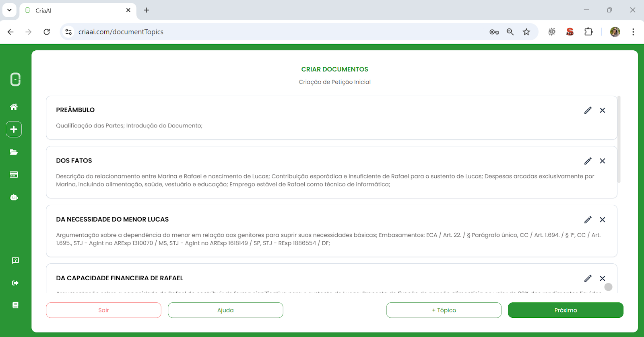Image resolution: width=644 pixels, height=337 pixels.
Task: Click the plus create-document sidebar icon
Action: tap(14, 129)
